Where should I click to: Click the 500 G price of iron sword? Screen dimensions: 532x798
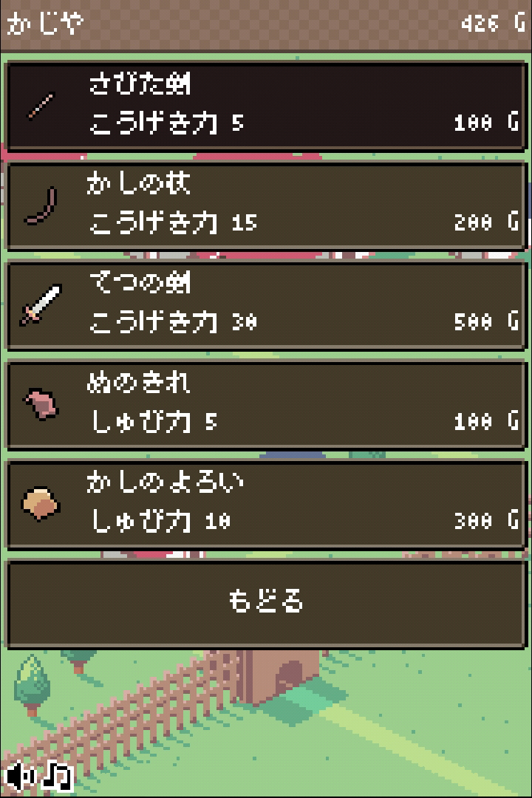pyautogui.click(x=486, y=321)
